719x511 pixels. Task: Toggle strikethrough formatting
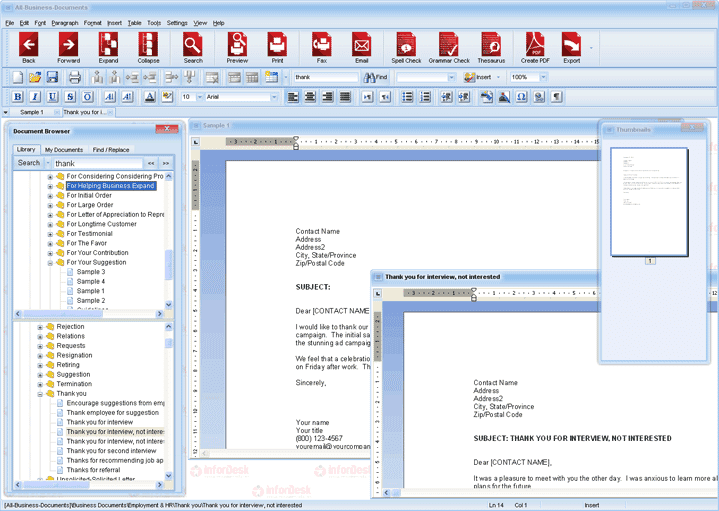point(70,97)
